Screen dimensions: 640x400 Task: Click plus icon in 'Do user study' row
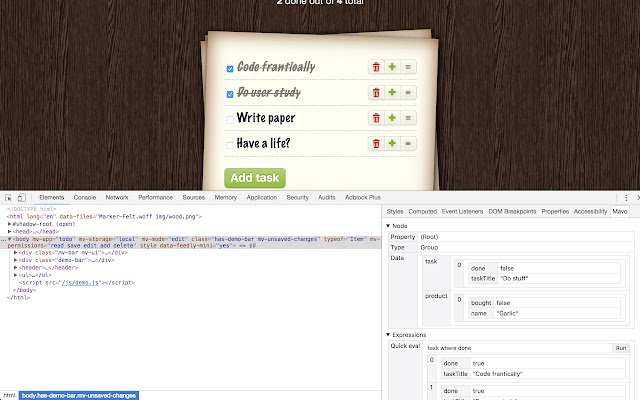click(392, 93)
